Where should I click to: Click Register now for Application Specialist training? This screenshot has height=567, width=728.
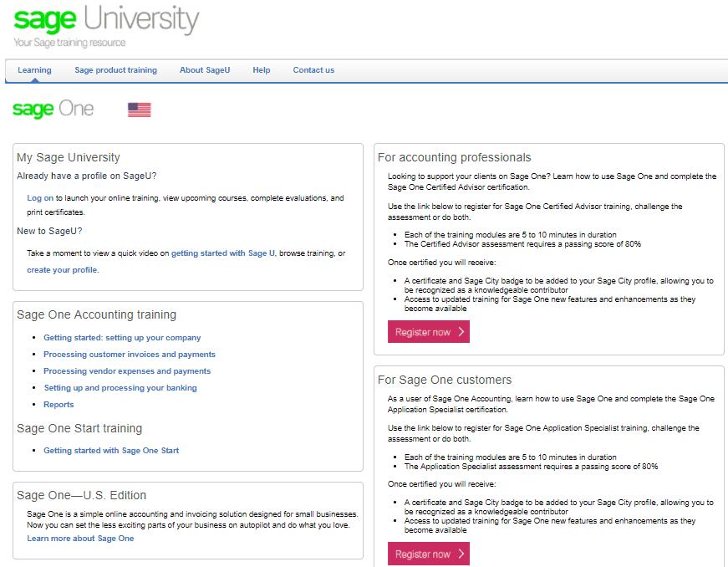click(428, 554)
